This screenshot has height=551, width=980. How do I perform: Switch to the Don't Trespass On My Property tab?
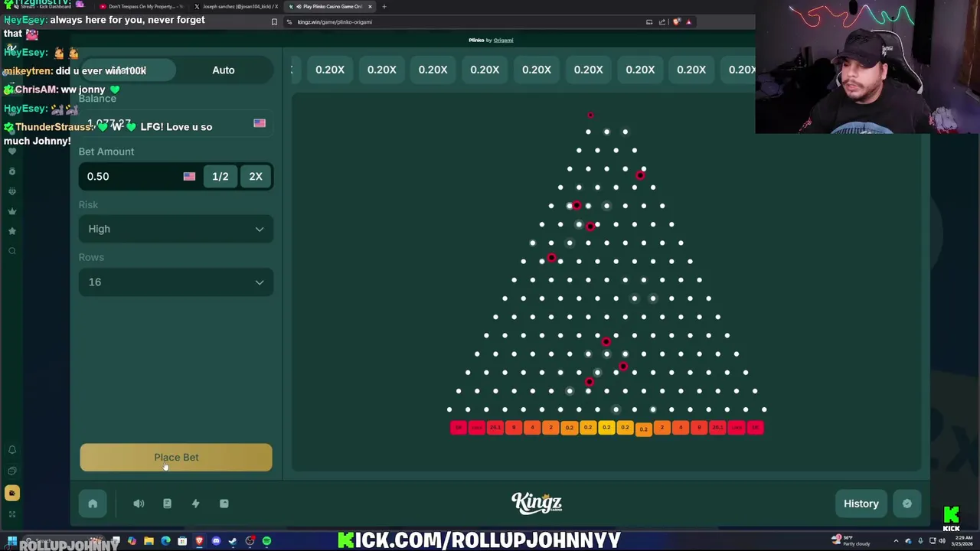142,6
